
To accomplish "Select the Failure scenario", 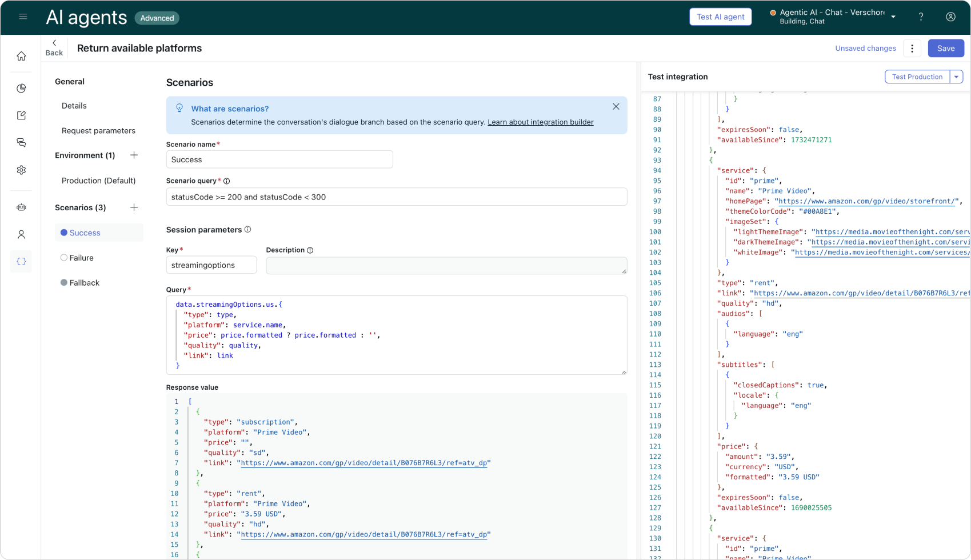I will click(81, 258).
